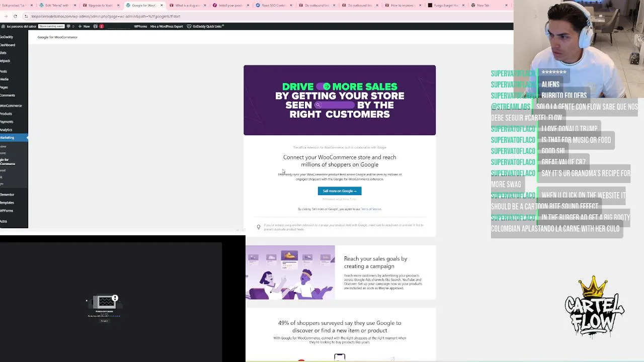
Task: Click the "Drive more sales" purple banner
Action: [340, 100]
